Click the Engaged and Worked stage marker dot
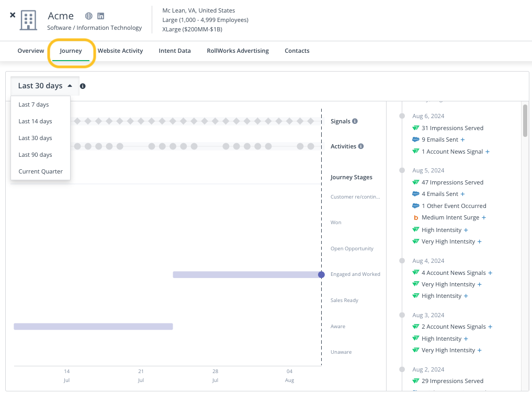The height and width of the screenshot is (394, 532). click(x=321, y=274)
